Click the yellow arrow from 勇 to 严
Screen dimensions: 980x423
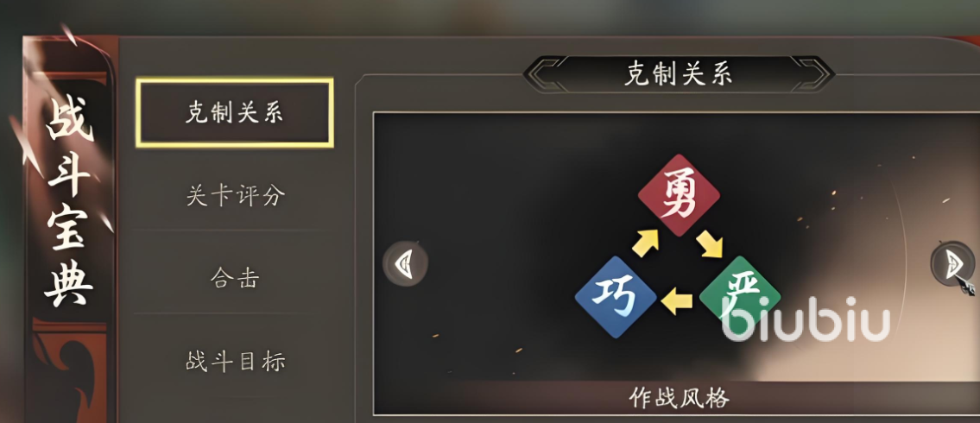pos(710,243)
